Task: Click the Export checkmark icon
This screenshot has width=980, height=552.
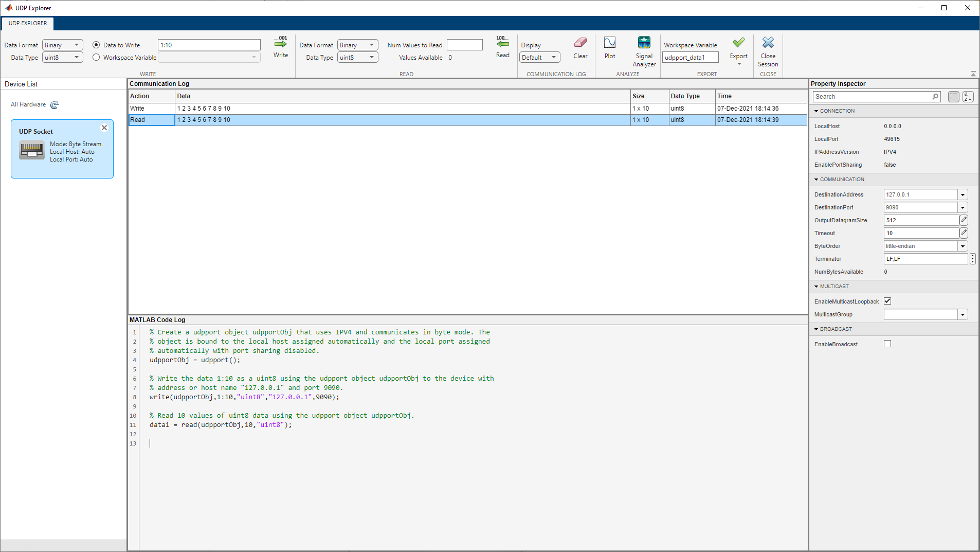Action: point(738,43)
